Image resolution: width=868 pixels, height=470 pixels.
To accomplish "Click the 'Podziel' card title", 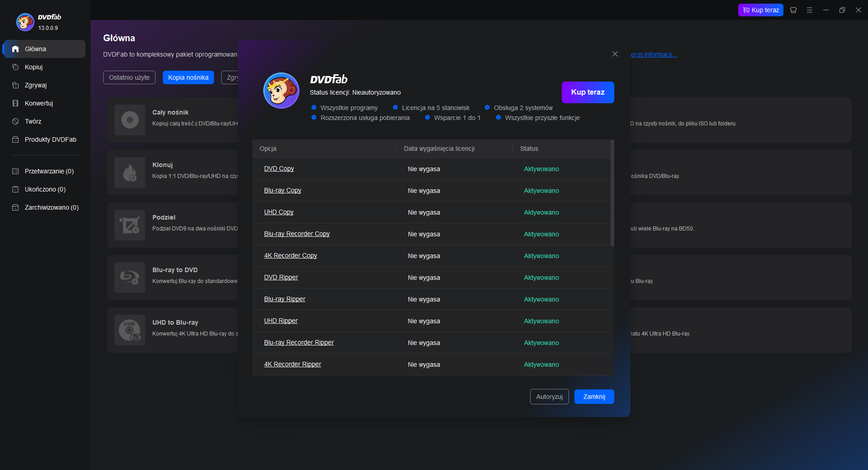I will [164, 217].
